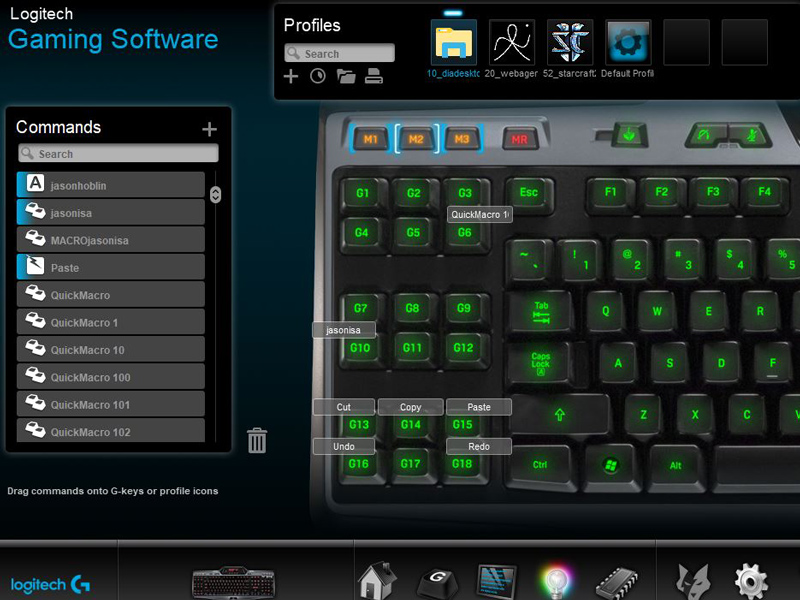Viewport: 800px width, 600px height.
Task: Open the import/export profile folder icon
Action: tap(346, 77)
